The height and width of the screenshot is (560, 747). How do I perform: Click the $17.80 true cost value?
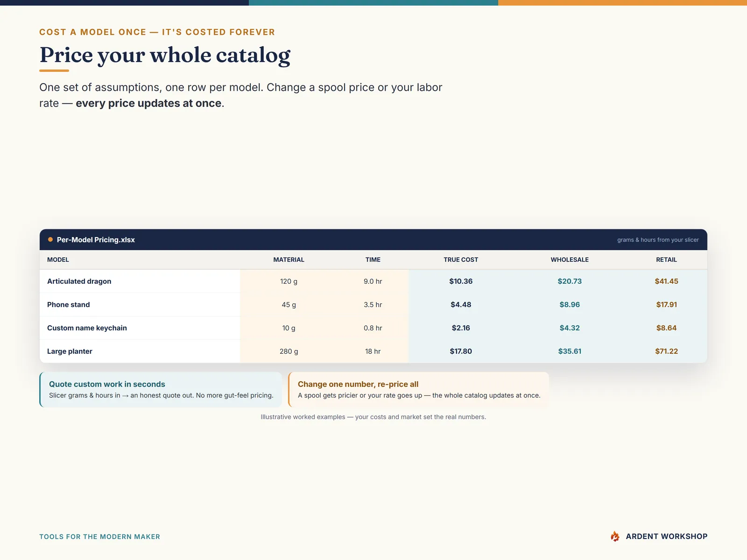(x=461, y=351)
